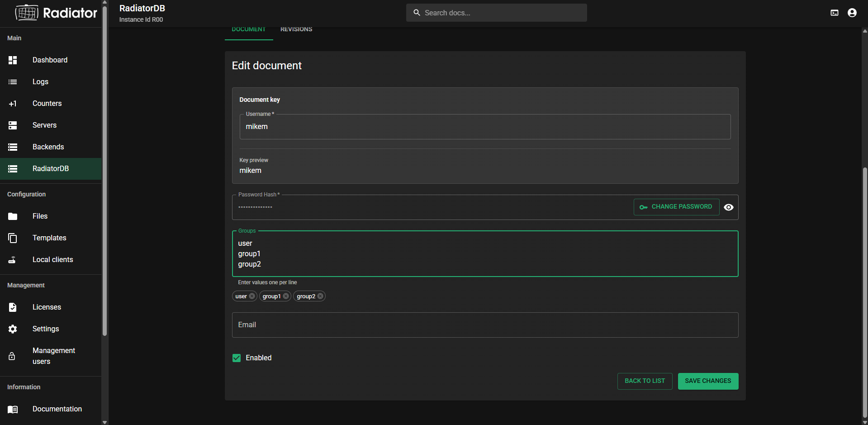Click the Local clients router icon
Image resolution: width=868 pixels, height=425 pixels.
click(13, 259)
